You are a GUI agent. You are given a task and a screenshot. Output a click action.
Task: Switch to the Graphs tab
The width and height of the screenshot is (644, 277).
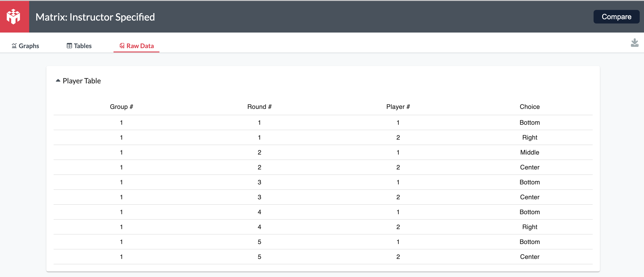point(25,46)
